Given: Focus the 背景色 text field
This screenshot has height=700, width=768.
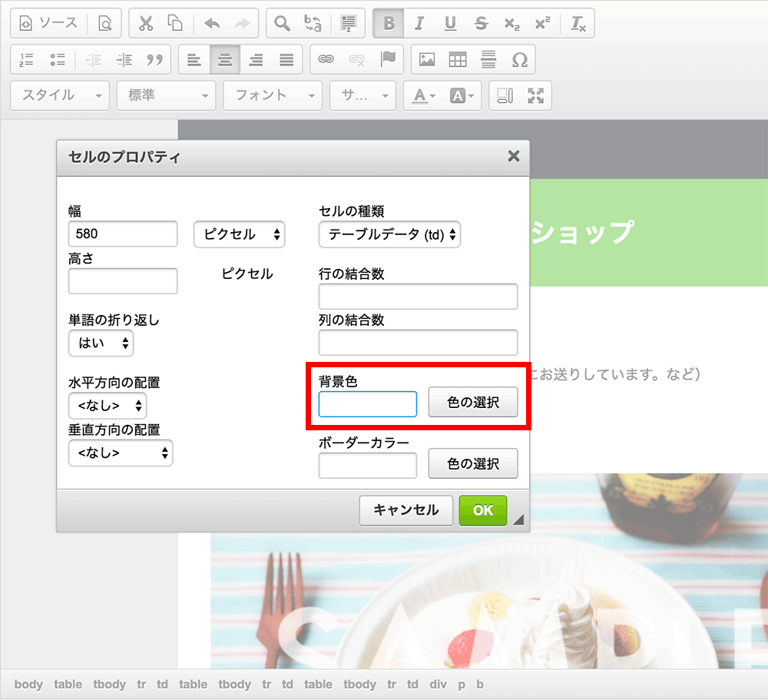Looking at the screenshot, I should [x=368, y=404].
